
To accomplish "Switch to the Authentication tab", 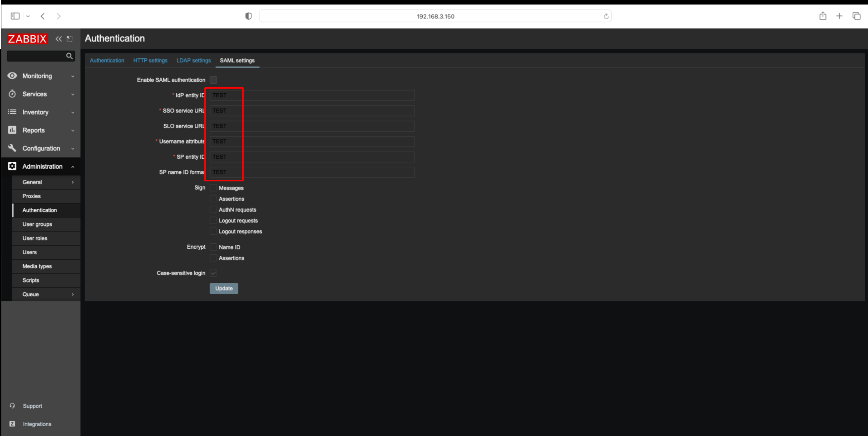I will [x=107, y=61].
